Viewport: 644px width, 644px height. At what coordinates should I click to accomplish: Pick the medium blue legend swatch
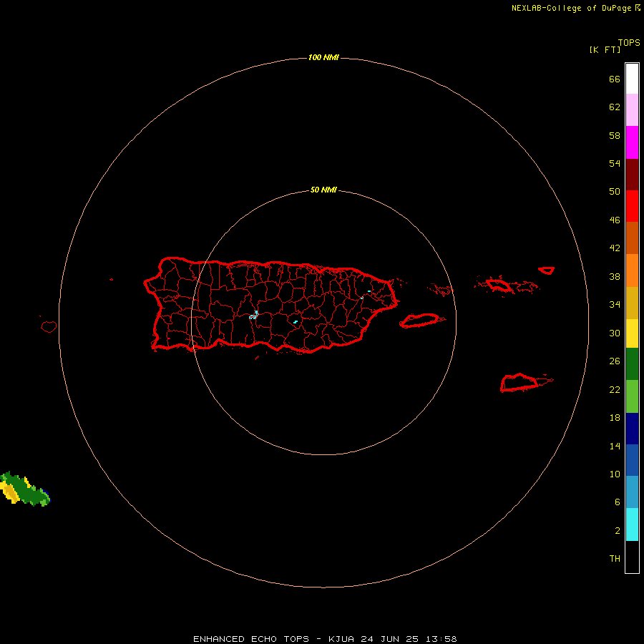tap(632, 460)
